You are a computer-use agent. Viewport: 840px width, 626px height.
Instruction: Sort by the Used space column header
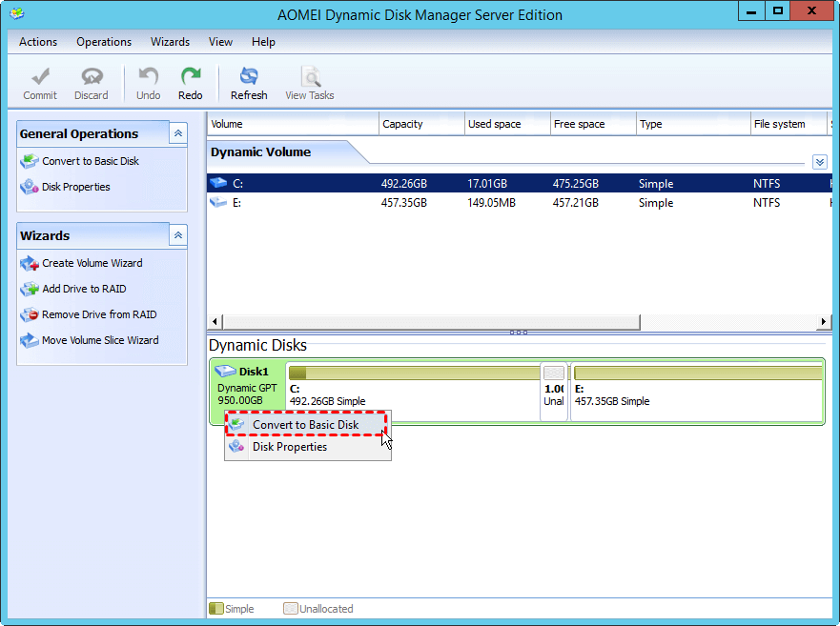507,124
